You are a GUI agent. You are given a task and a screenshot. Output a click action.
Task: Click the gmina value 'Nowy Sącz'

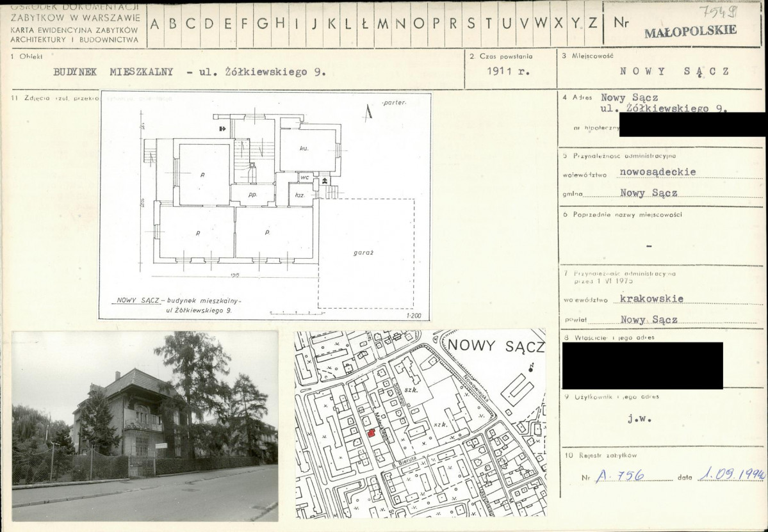pyautogui.click(x=648, y=193)
